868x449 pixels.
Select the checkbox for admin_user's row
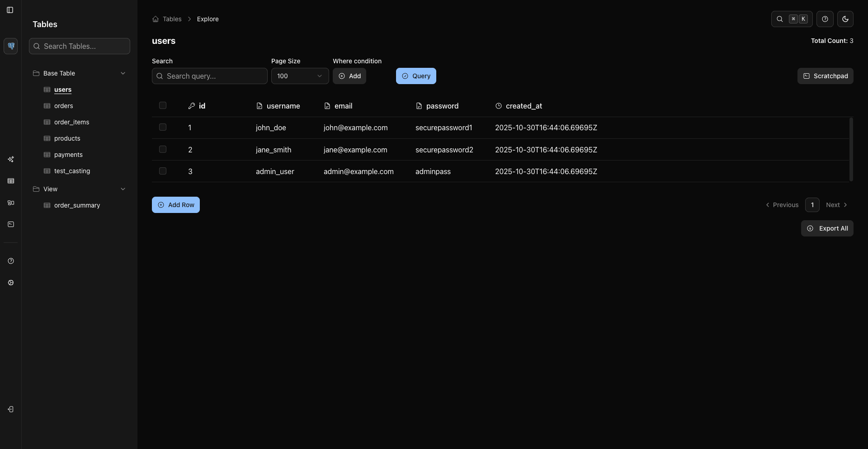[163, 171]
